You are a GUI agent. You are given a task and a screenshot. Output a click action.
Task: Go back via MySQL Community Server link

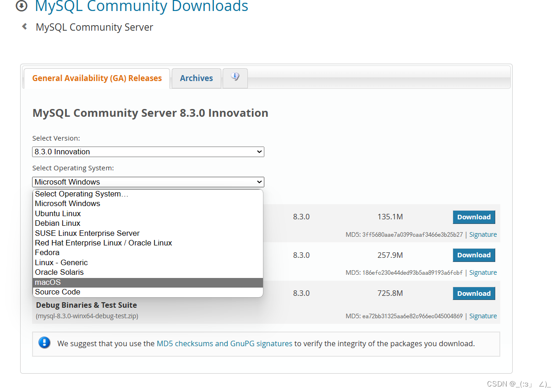click(94, 27)
